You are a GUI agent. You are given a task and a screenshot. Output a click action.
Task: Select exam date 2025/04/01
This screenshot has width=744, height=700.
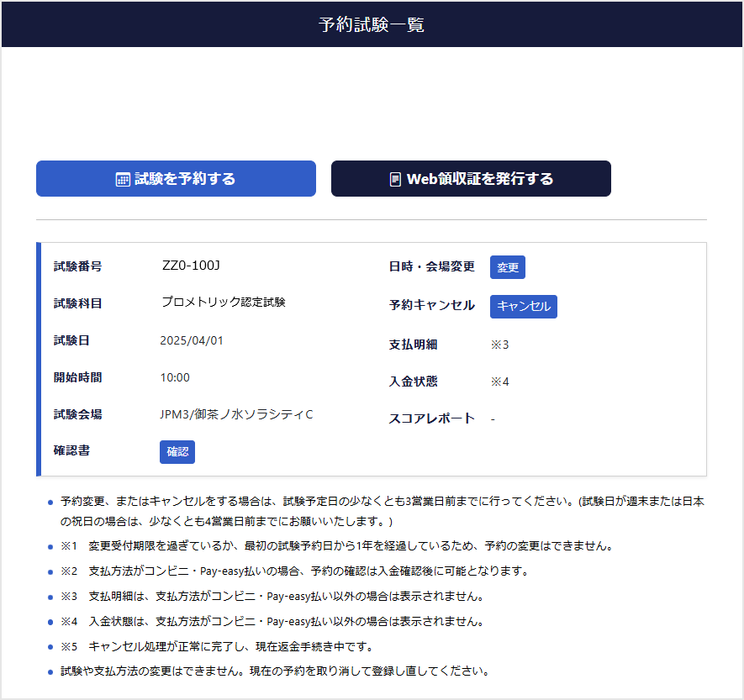192,340
